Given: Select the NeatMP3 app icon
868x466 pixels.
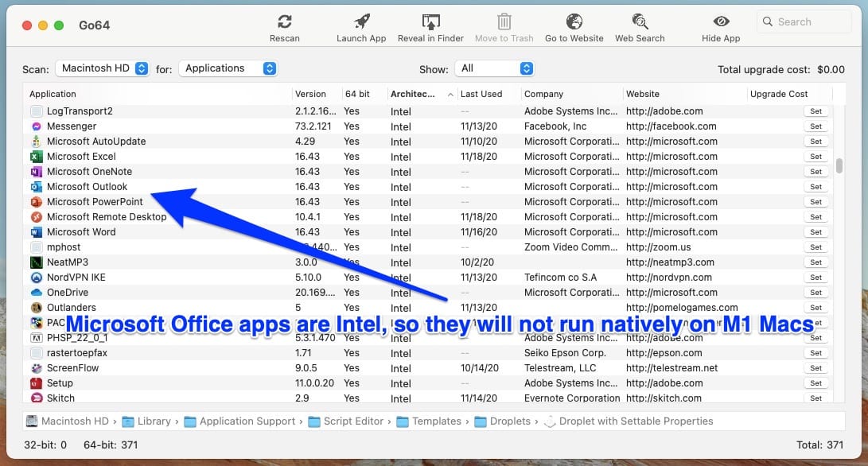Looking at the screenshot, I should 37,262.
